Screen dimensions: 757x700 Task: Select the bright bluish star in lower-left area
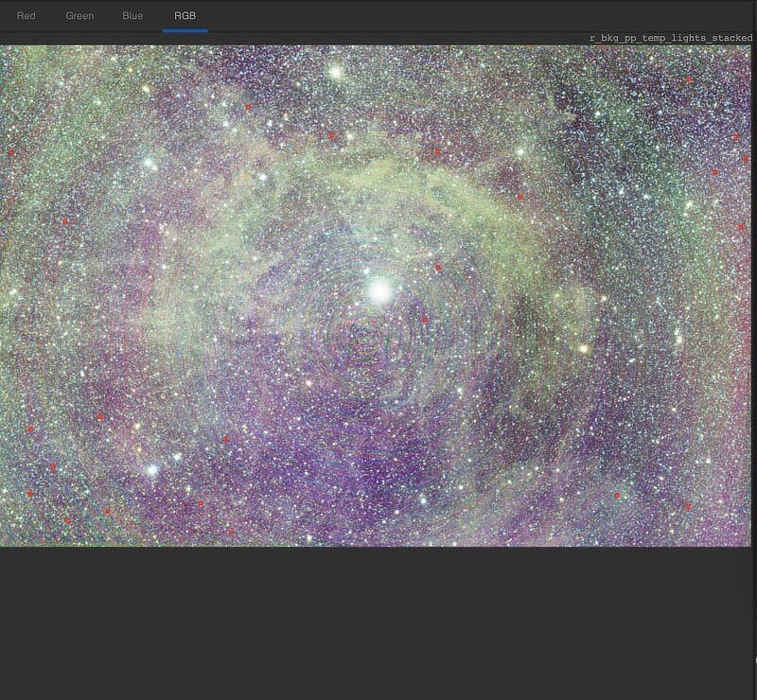click(x=151, y=469)
